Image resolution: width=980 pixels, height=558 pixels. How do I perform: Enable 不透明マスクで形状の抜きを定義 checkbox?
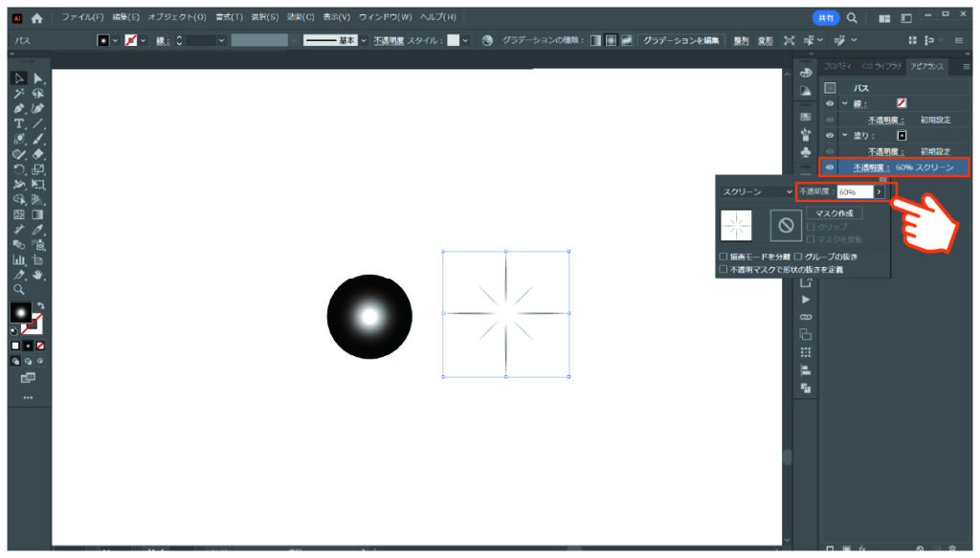[x=724, y=270]
